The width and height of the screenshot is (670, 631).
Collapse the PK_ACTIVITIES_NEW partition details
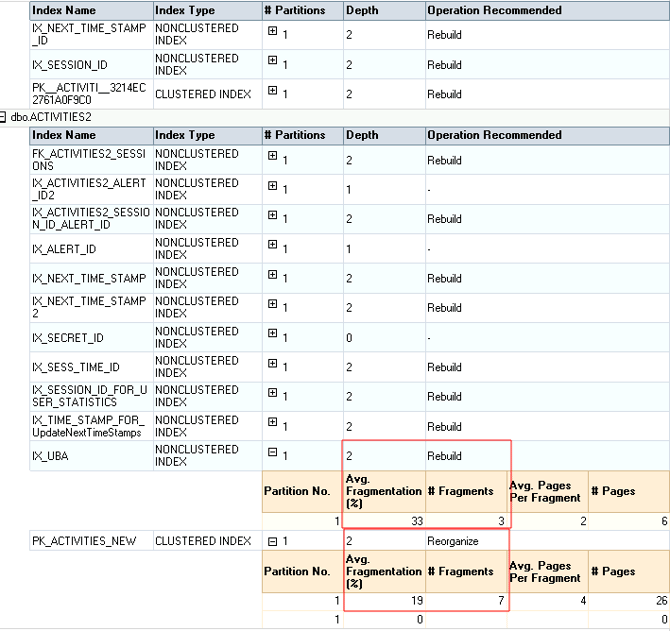click(272, 541)
